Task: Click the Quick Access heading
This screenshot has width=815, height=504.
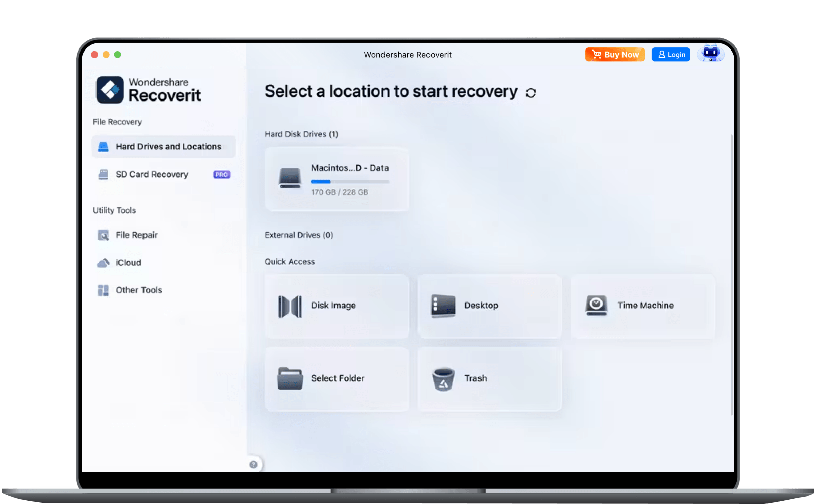Action: (x=290, y=262)
